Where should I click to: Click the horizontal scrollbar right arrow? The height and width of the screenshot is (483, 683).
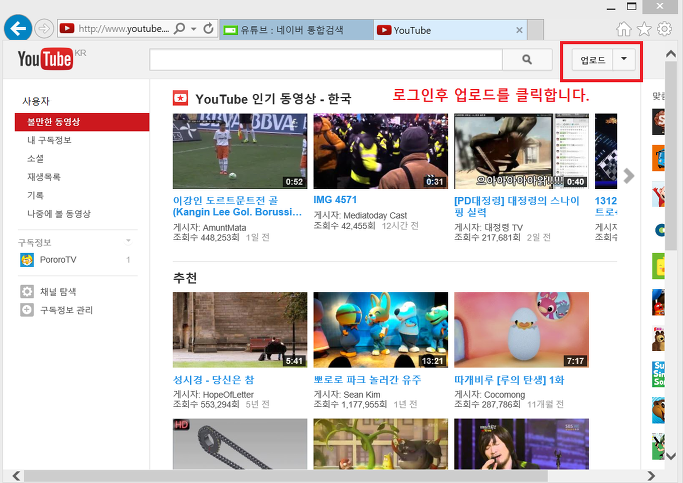pos(651,476)
